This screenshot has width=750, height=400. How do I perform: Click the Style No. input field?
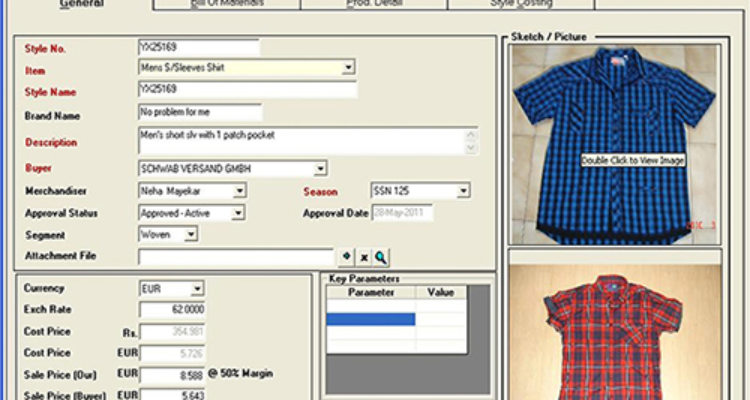coord(199,47)
